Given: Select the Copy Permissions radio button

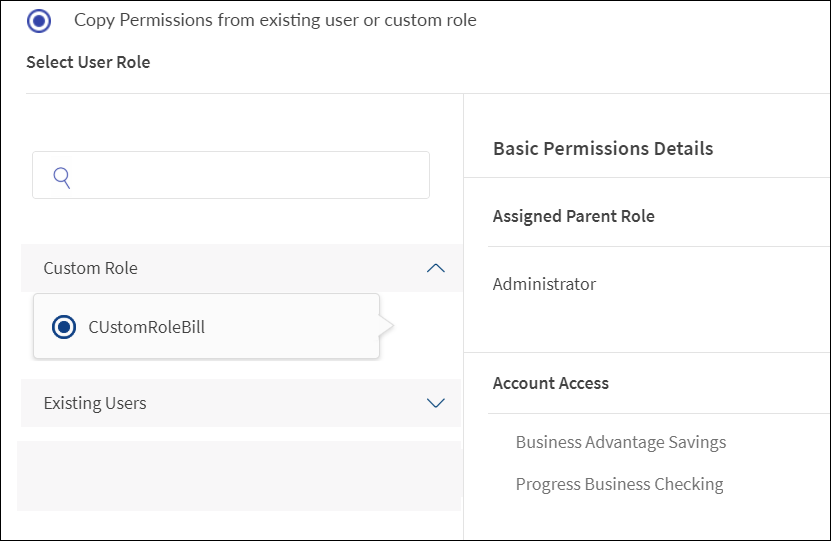Looking at the screenshot, I should [39, 21].
